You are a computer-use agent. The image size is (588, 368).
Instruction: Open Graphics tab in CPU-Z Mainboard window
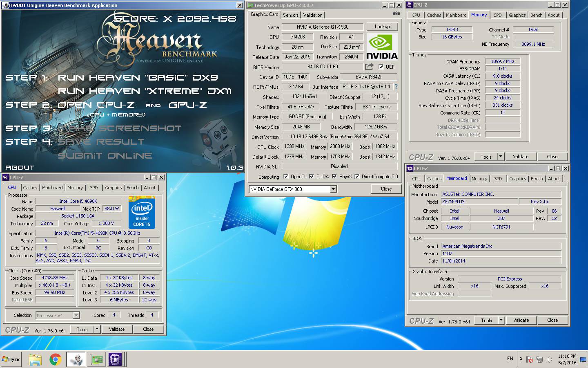coord(517,179)
